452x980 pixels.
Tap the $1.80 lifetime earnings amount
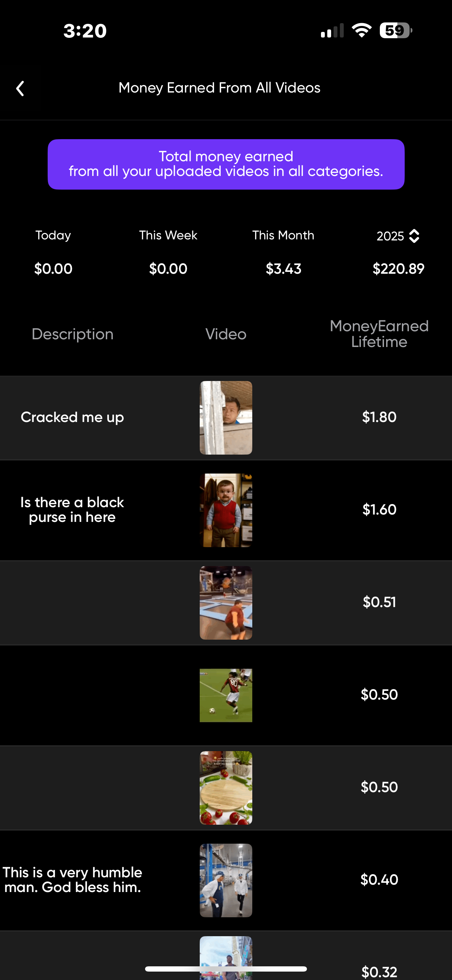[x=379, y=417]
